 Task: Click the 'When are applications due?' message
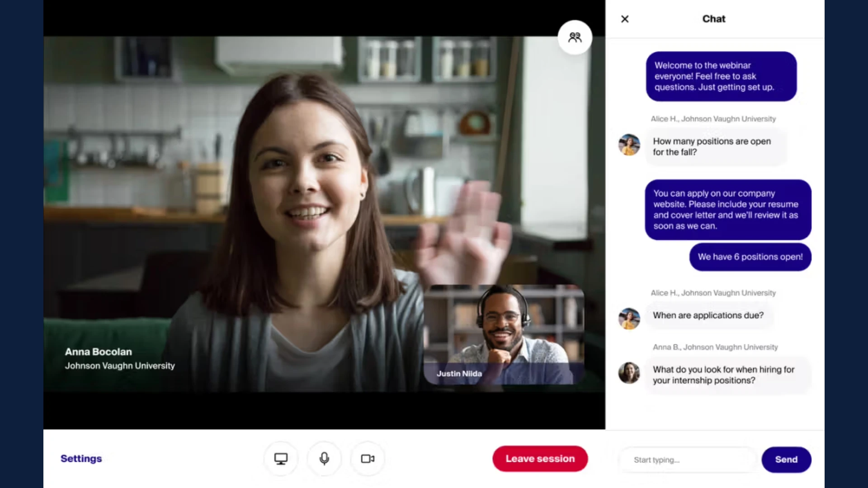(708, 315)
